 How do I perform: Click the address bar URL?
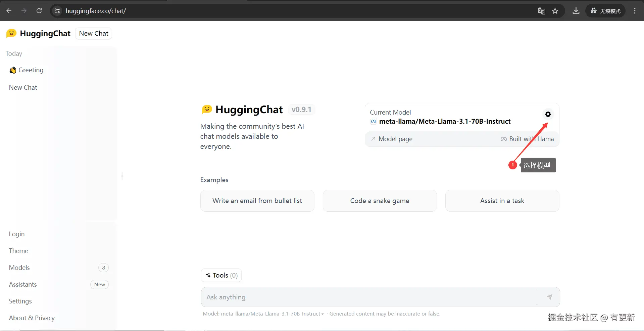[96, 11]
